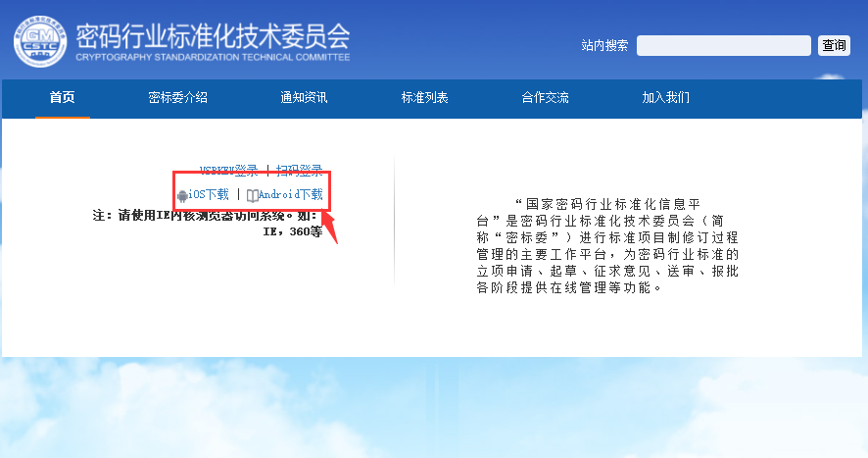868x458 pixels.
Task: Open the 首页 navigation tab
Action: point(62,98)
